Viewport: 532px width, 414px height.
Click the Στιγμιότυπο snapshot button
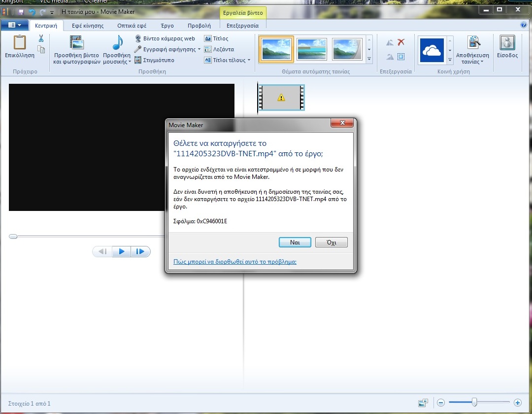click(154, 60)
